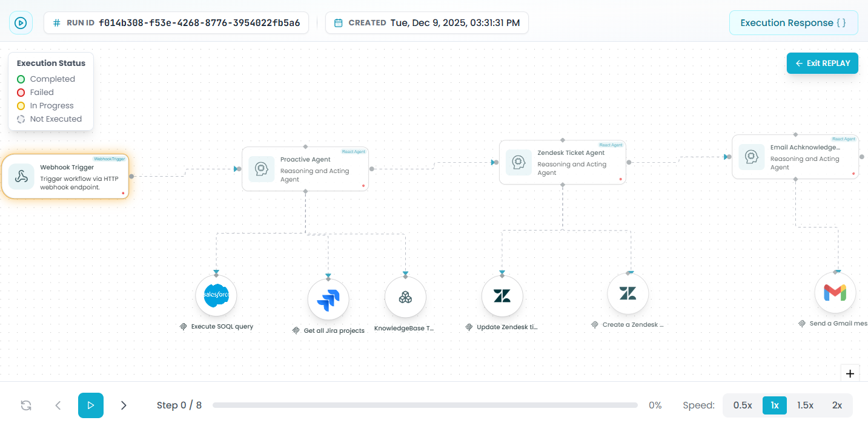Open the KnowledgeBase tool node
Image resolution: width=868 pixels, height=426 pixels.
[405, 297]
